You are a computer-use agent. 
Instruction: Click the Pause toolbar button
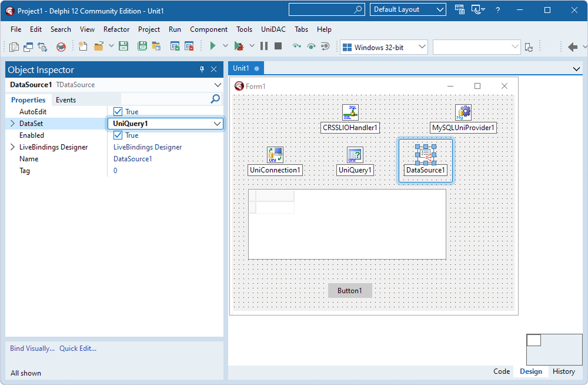[264, 46]
